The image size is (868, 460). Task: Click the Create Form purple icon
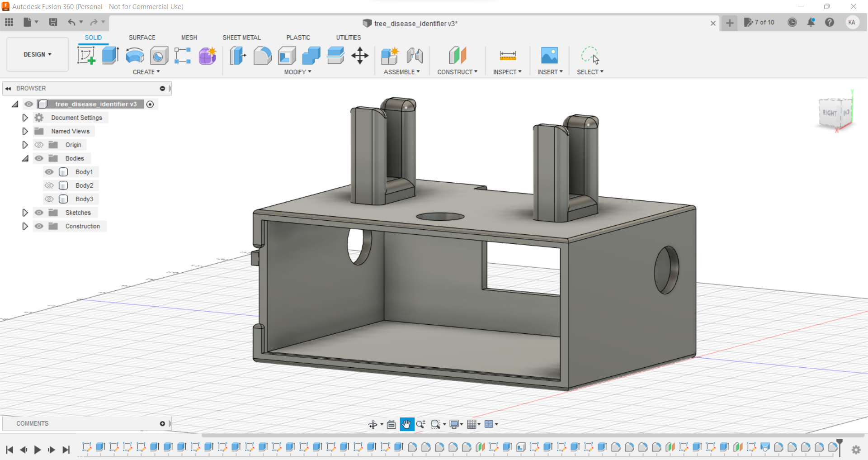coord(208,56)
